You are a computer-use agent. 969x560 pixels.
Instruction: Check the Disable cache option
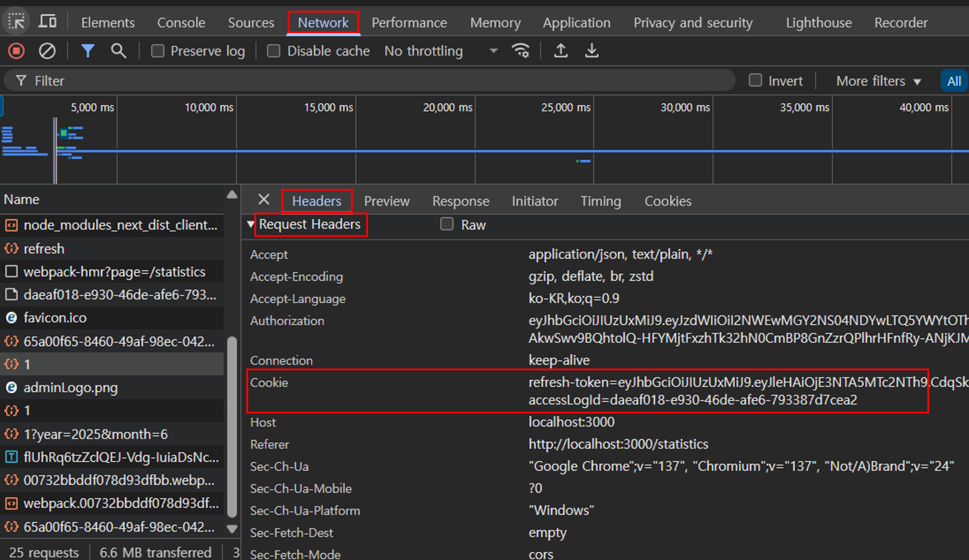(x=273, y=51)
